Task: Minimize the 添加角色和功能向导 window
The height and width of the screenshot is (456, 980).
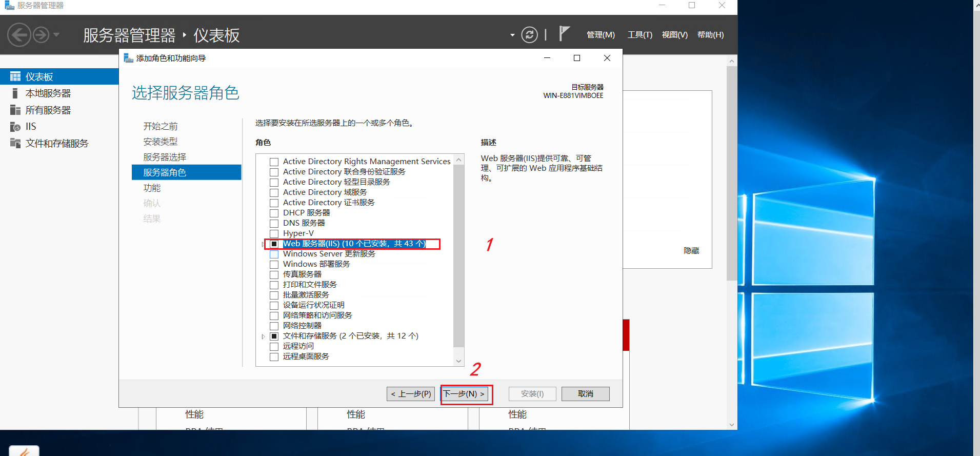Action: coord(547,58)
